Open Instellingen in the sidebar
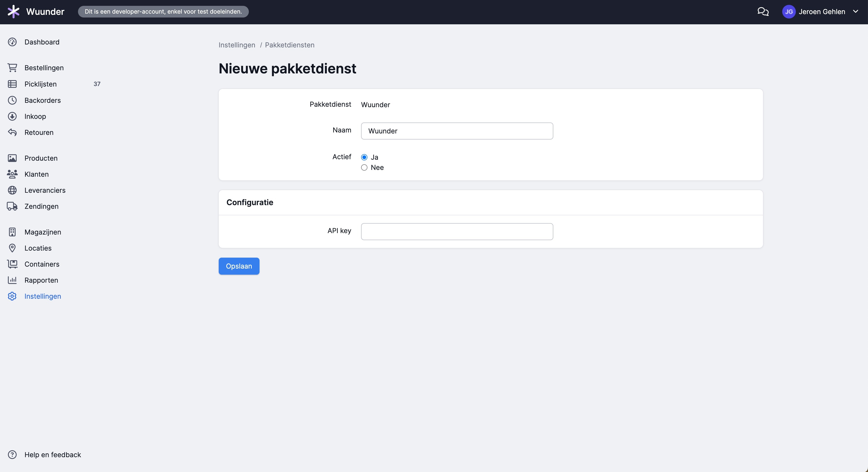Viewport: 868px width, 472px height. pyautogui.click(x=43, y=297)
